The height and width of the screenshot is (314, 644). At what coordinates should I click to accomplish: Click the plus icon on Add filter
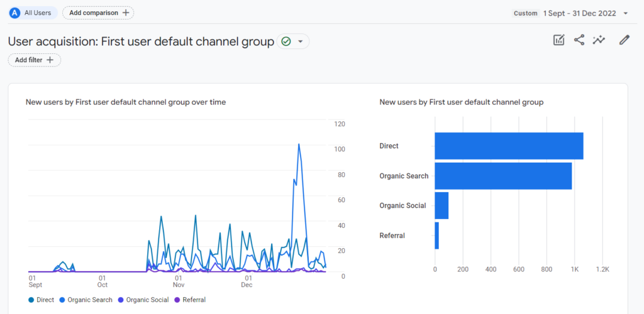[50, 60]
